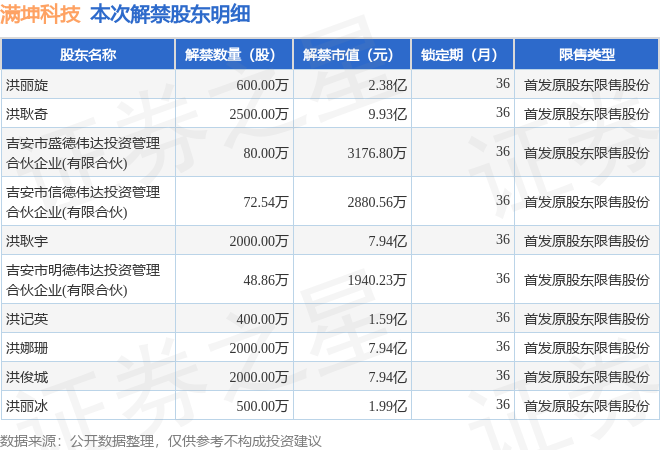
Task: Click shareholder name 洪娜珊
Action: (x=27, y=348)
